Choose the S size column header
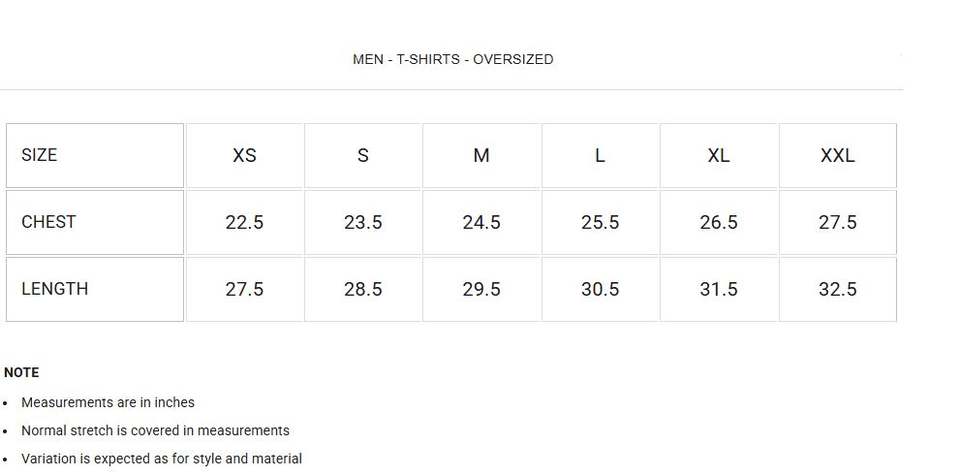Image resolution: width=960 pixels, height=476 pixels. [x=363, y=156]
